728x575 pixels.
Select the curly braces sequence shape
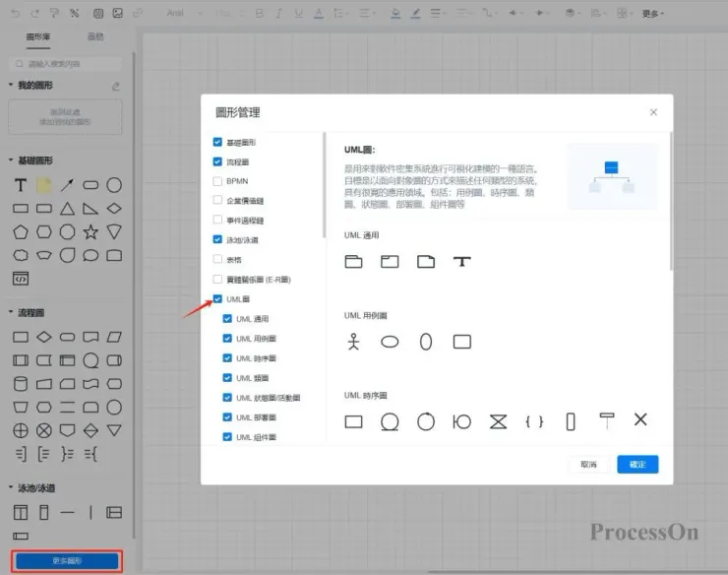(534, 421)
